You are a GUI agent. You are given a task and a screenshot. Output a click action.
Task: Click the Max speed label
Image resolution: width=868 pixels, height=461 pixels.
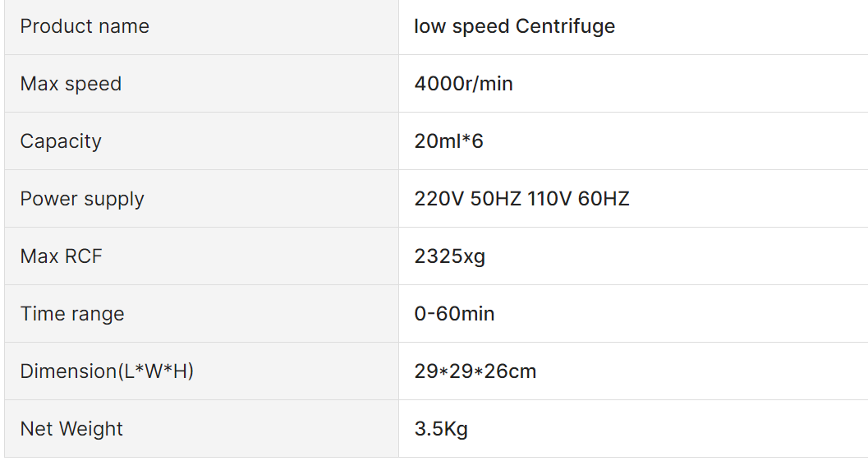coord(71,84)
